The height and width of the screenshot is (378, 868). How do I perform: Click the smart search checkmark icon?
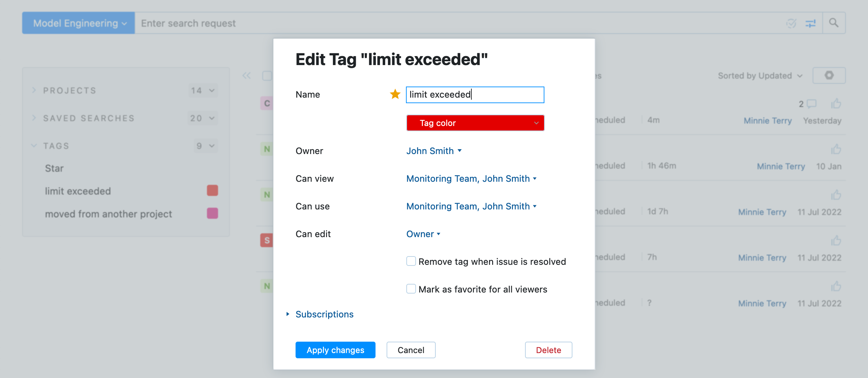tap(792, 23)
